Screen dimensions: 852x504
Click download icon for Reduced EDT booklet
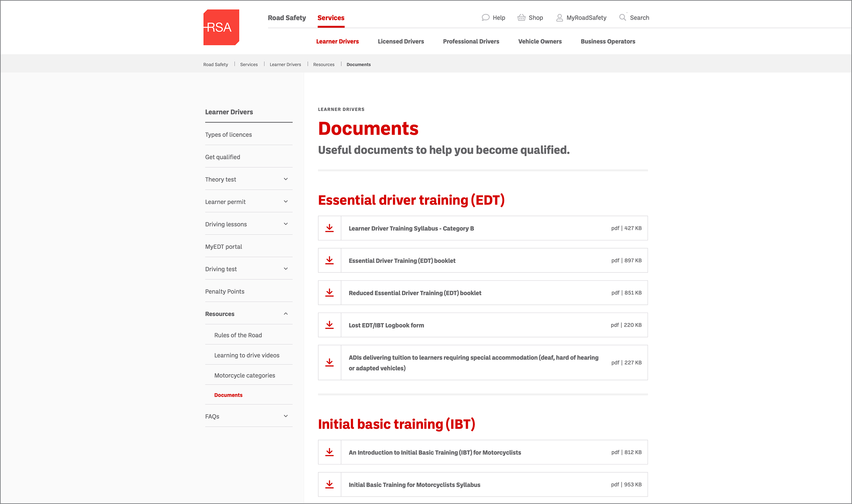coord(330,293)
